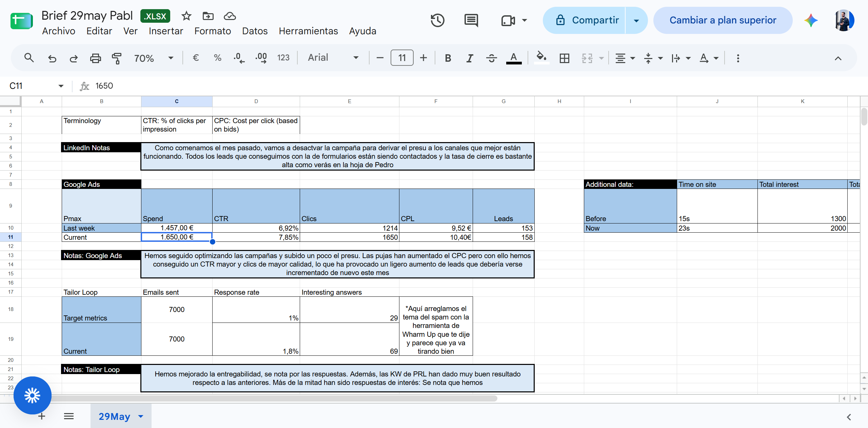The width and height of the screenshot is (868, 428).
Task: Click the font size 11 field
Action: click(402, 58)
